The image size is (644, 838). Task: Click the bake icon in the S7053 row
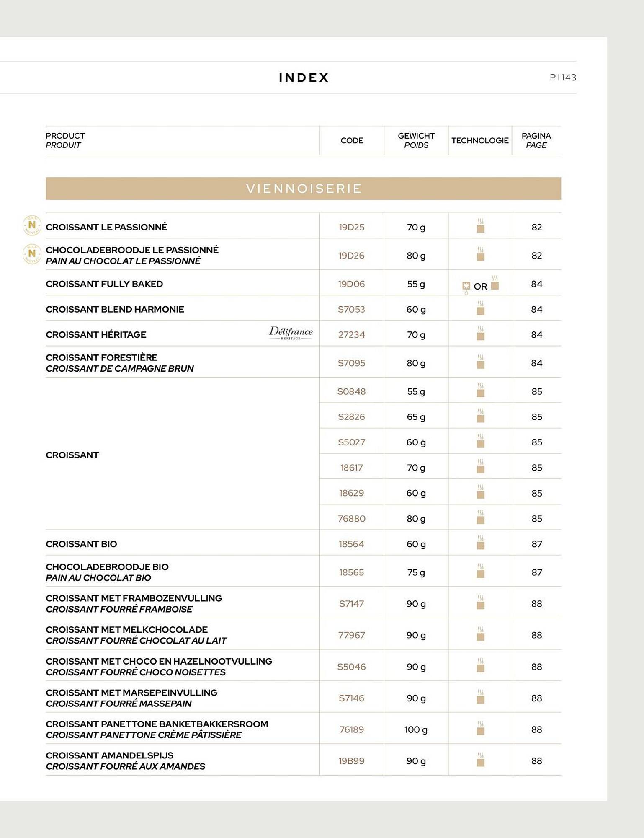point(481,308)
